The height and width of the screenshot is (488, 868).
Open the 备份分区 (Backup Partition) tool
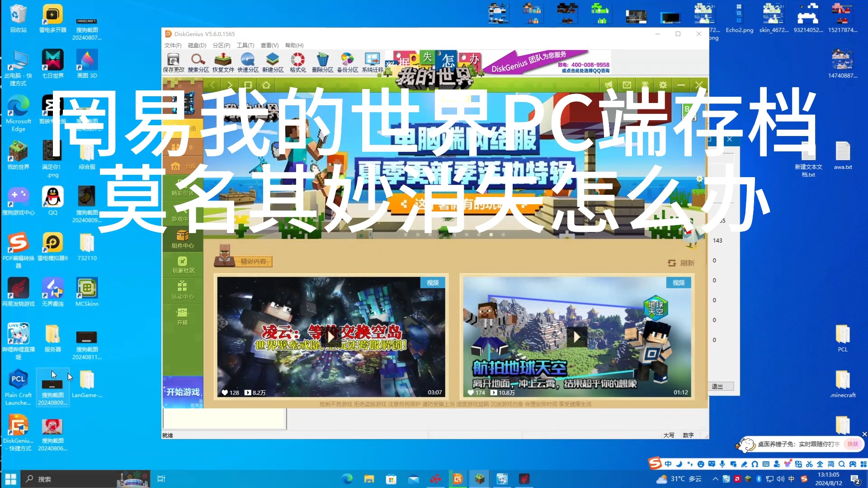[x=347, y=62]
